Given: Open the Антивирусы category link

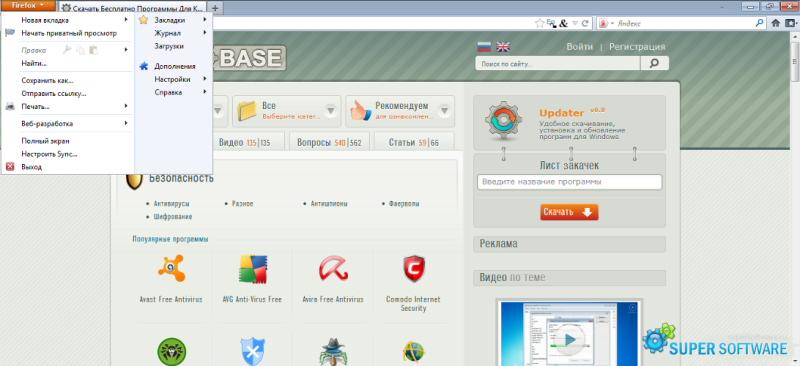Looking at the screenshot, I should coord(171,203).
